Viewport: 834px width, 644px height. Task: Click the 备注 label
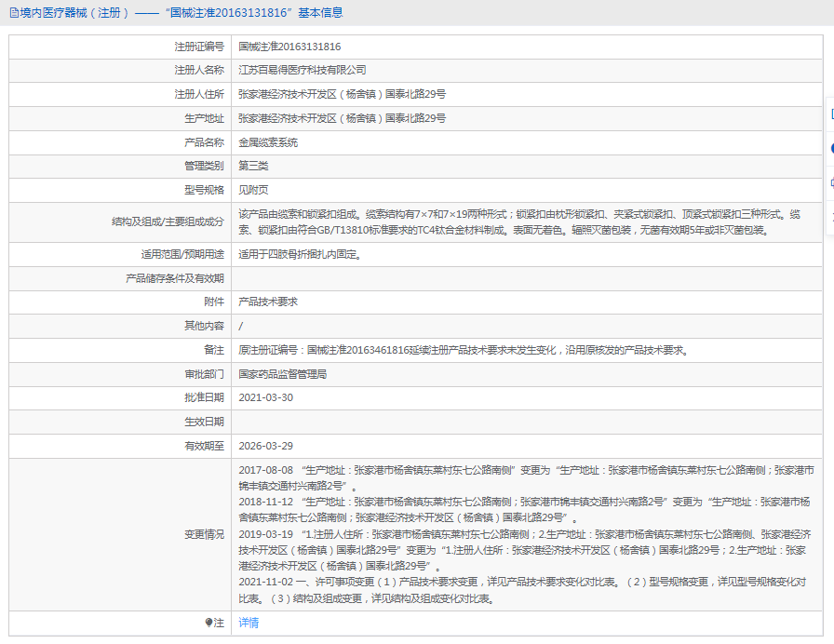[214, 350]
